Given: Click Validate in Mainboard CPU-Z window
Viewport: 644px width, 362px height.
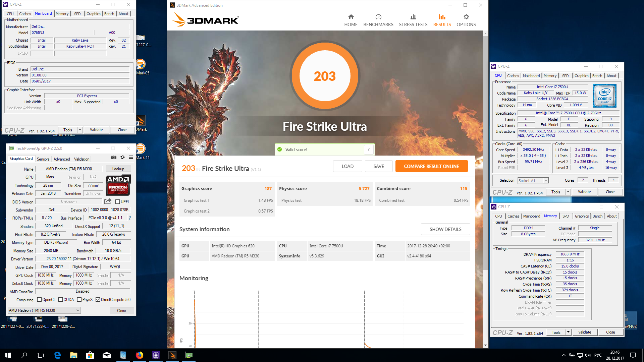Looking at the screenshot, I should tap(96, 130).
